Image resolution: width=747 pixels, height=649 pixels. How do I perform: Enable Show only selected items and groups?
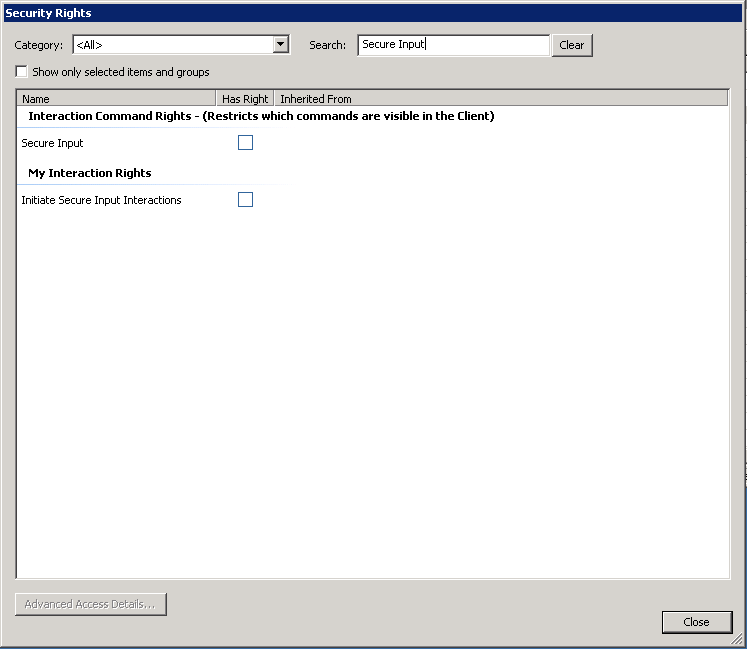point(22,72)
